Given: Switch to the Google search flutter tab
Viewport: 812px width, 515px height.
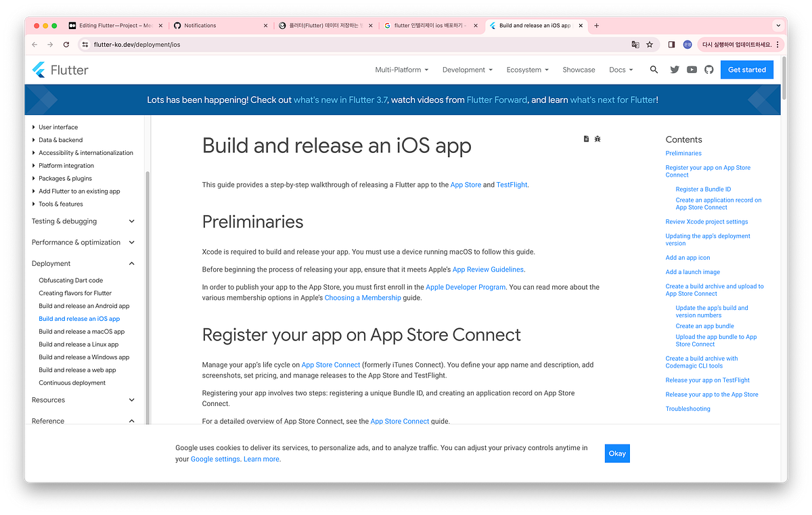Looking at the screenshot, I should point(430,26).
